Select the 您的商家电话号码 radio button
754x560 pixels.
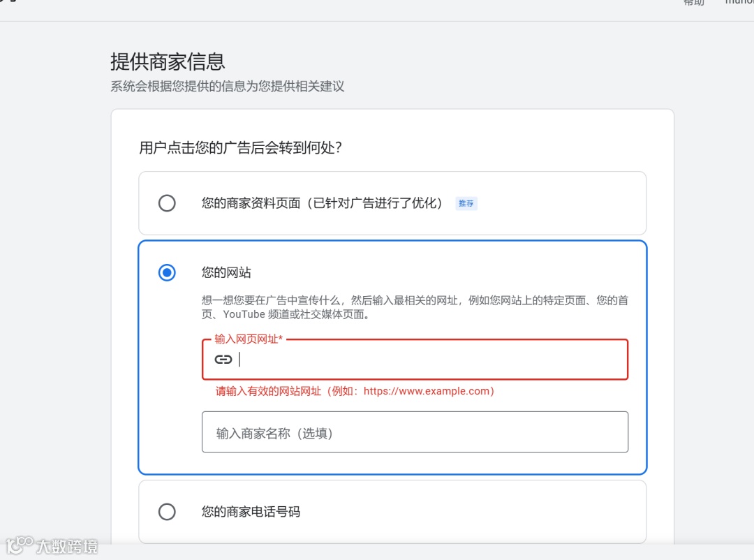tap(167, 511)
